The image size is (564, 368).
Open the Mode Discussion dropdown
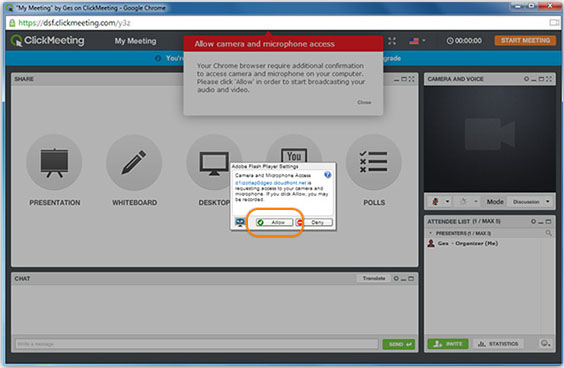pyautogui.click(x=530, y=202)
